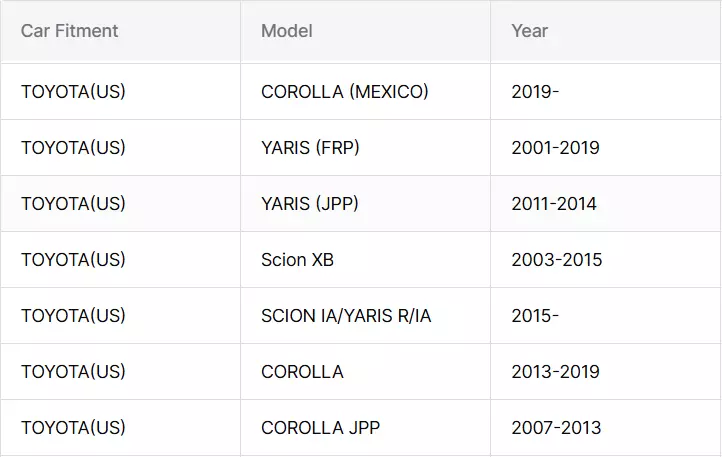The height and width of the screenshot is (457, 722).
Task: Click TOYOTA(US) in the Scion XB row
Action: [73, 260]
